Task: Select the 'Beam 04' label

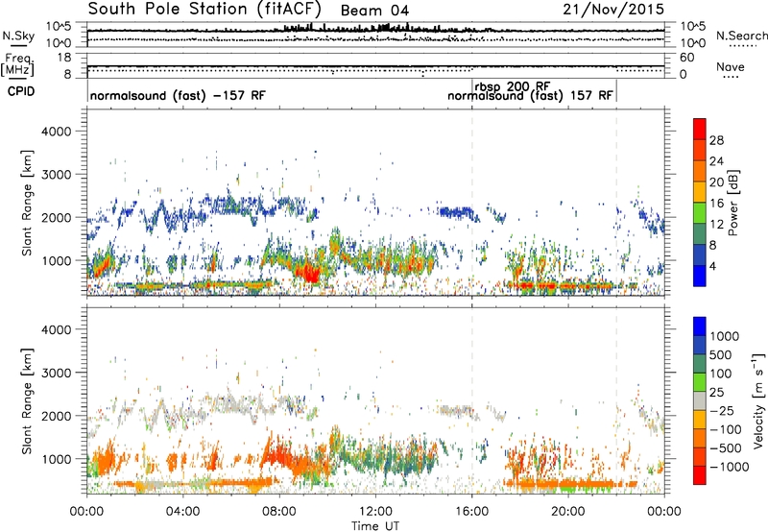Action: click(x=374, y=11)
